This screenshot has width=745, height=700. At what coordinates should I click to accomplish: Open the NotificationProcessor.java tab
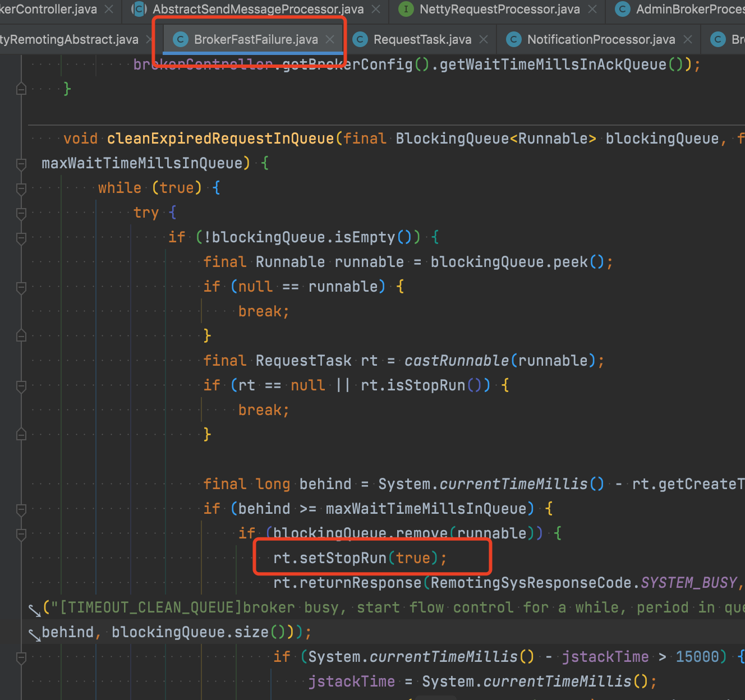(x=600, y=39)
